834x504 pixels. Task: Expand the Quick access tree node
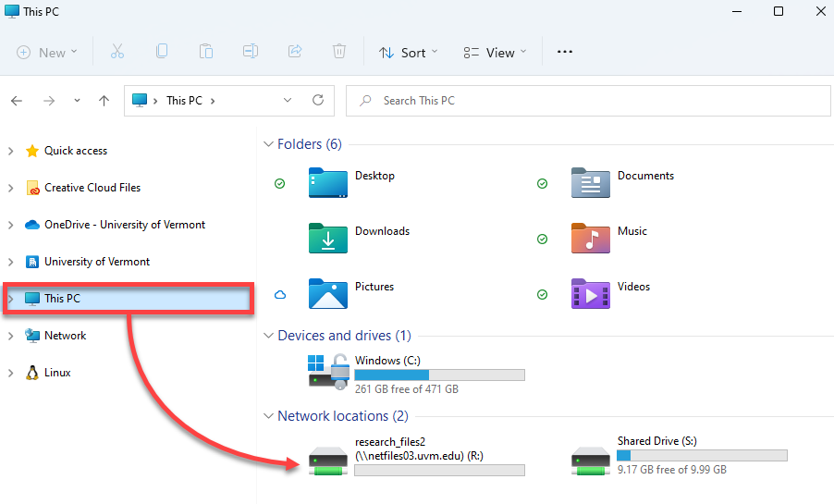tap(11, 151)
